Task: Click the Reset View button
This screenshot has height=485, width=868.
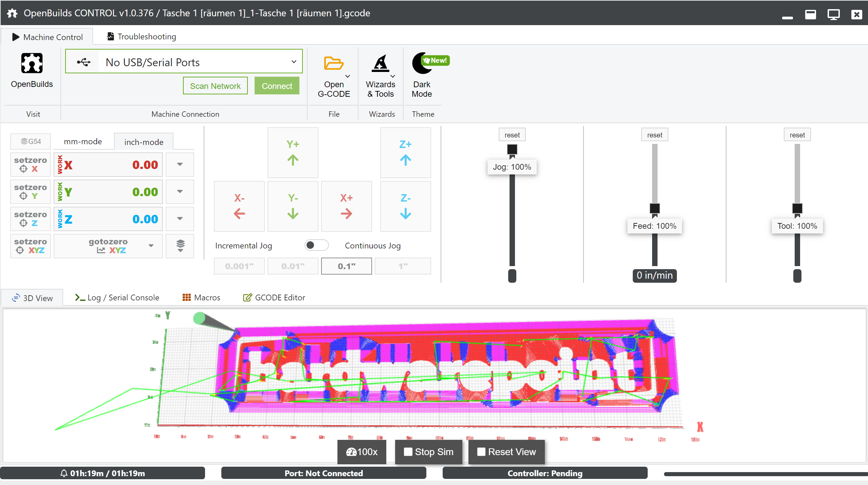Action: (506, 452)
